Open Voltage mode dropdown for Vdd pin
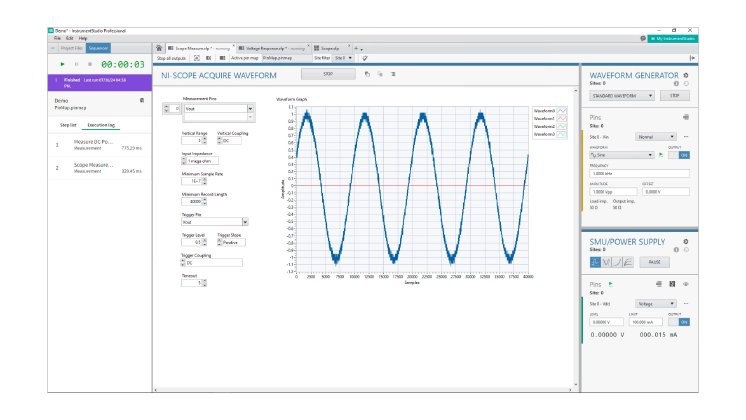746x420 pixels. [656, 303]
